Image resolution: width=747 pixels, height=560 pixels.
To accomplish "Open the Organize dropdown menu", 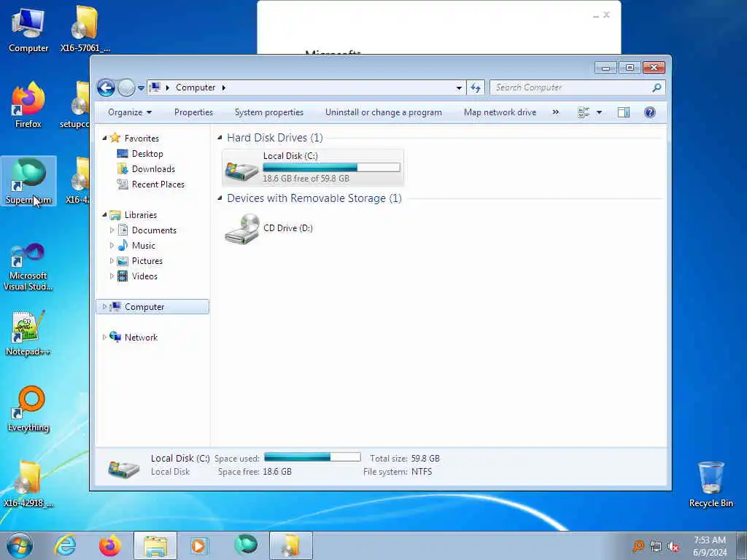I will point(130,112).
